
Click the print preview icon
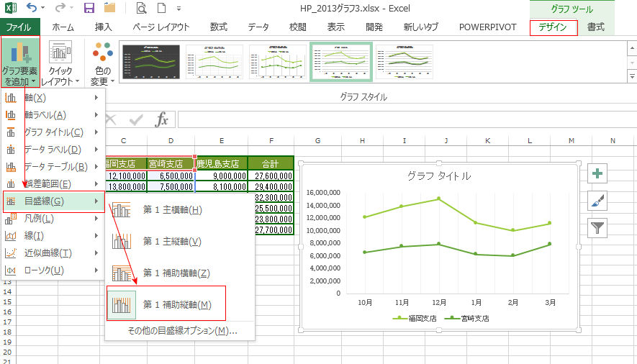click(141, 8)
